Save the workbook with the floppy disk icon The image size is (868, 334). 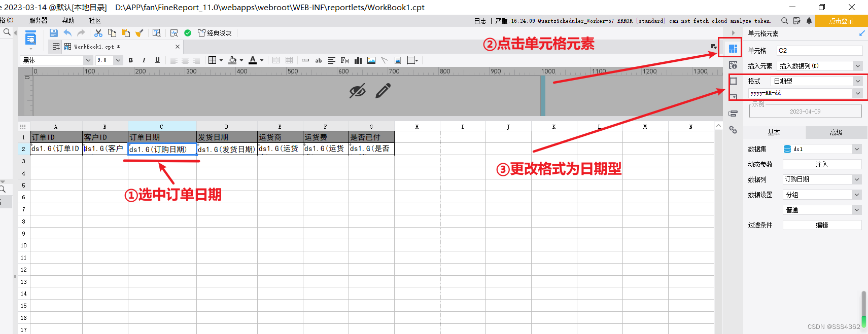click(53, 33)
